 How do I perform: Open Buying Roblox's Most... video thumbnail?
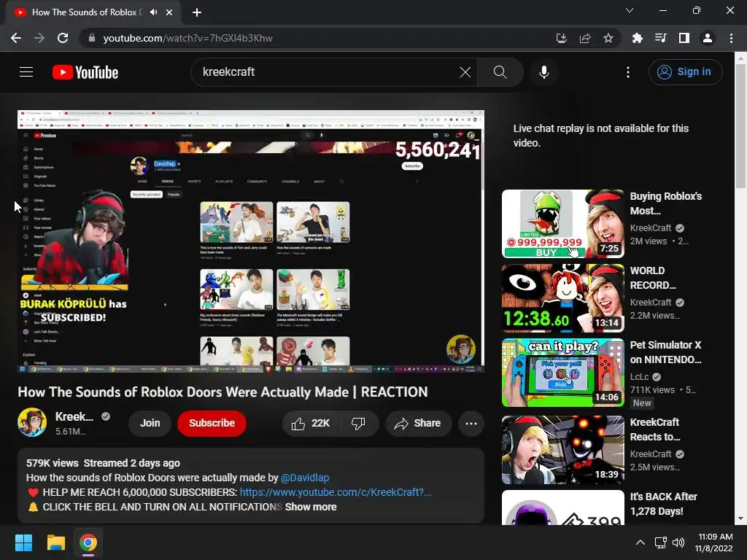pos(562,224)
